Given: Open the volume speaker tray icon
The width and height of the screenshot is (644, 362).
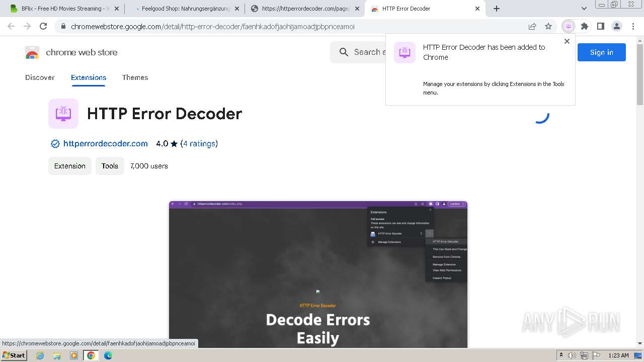Looking at the screenshot, I should [572, 355].
